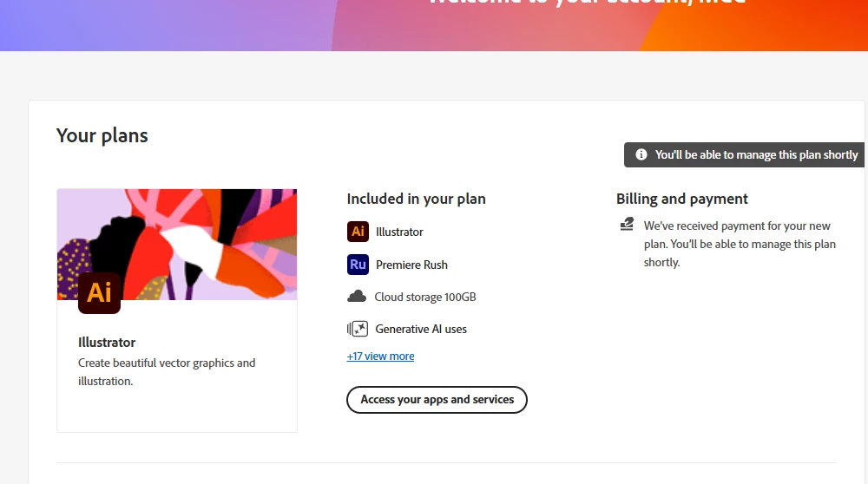Viewport: 868px width, 484px height.
Task: Open the +17 view more link
Action: pyautogui.click(x=380, y=356)
